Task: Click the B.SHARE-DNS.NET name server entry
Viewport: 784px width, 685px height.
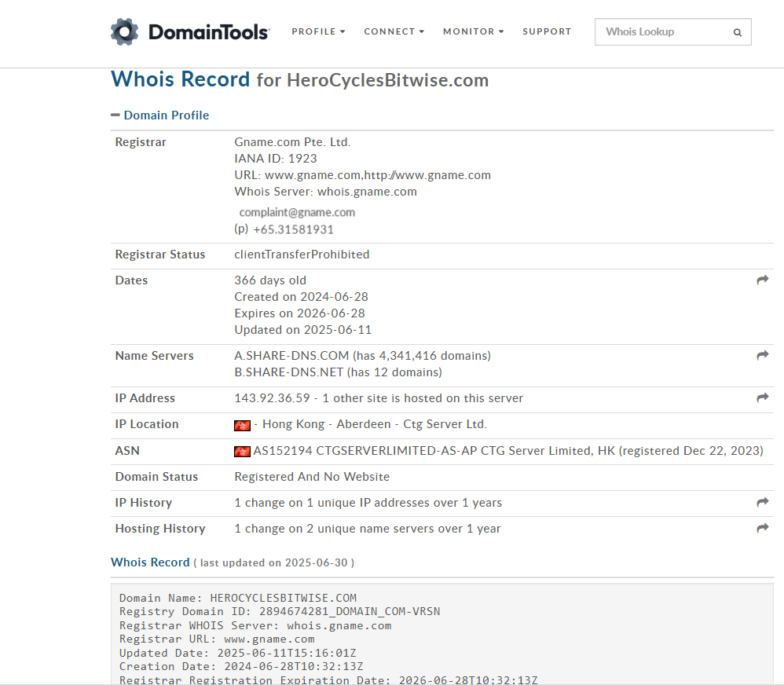Action: tap(338, 372)
